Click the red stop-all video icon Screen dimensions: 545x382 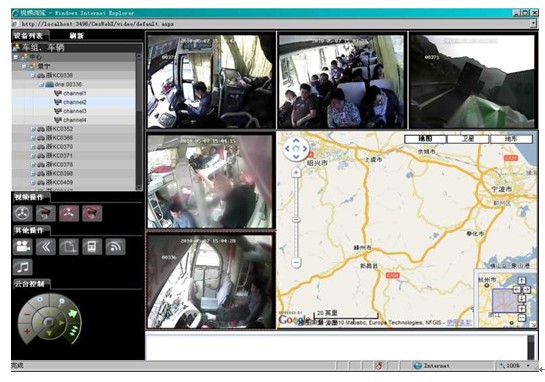click(69, 213)
